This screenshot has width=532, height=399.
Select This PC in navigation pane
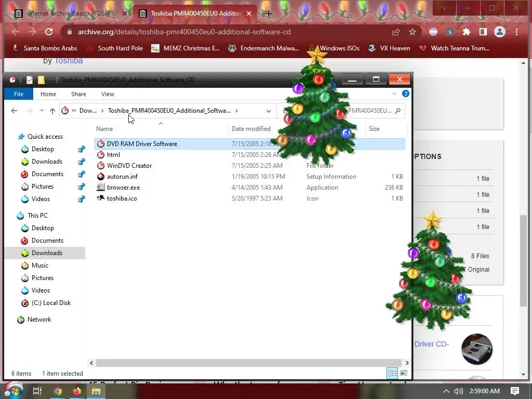coord(37,216)
